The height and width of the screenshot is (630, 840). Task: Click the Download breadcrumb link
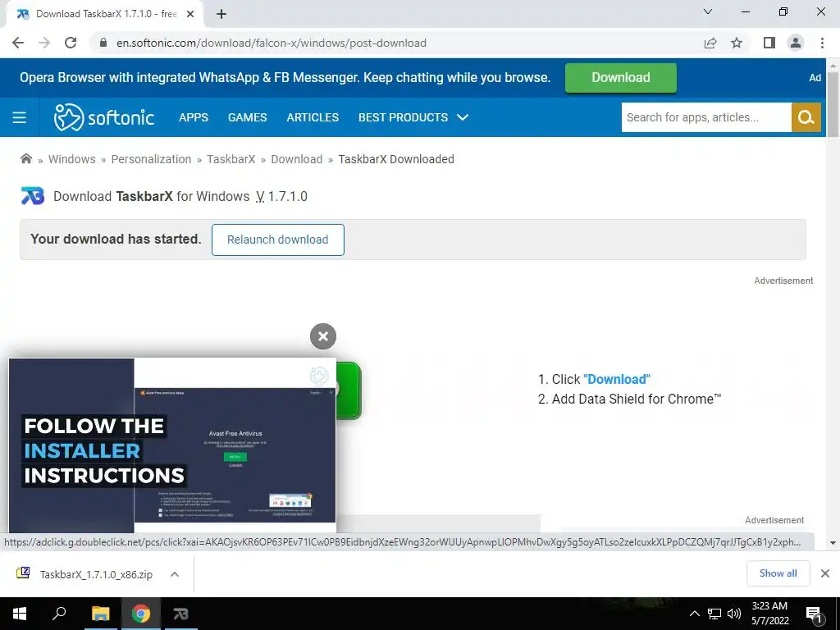[297, 159]
